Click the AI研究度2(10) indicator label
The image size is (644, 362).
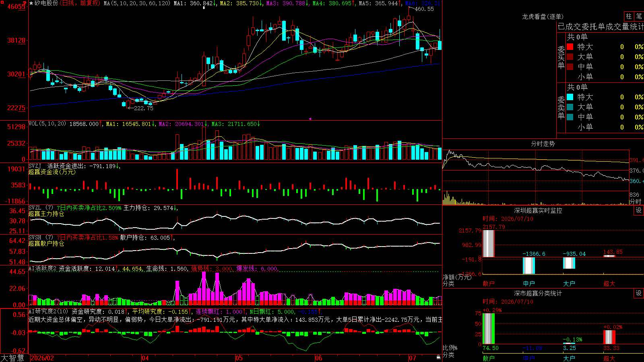49,311
